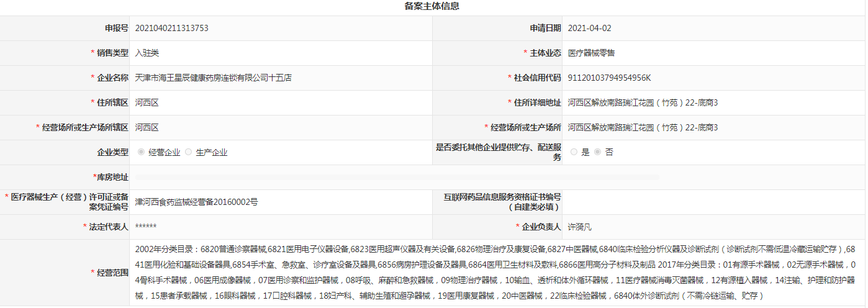Select the 经营企业 radio button
868x308 pixels.
click(141, 152)
